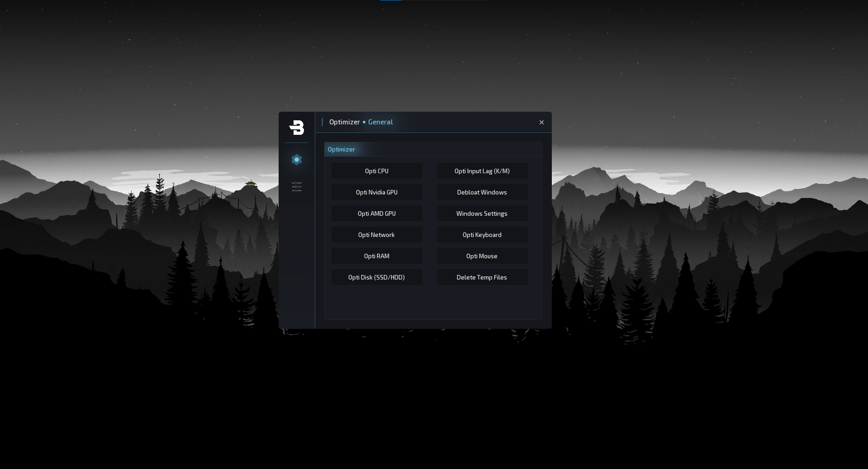Open the gear Optimizer page in sidebar
868x469 pixels.
(297, 160)
